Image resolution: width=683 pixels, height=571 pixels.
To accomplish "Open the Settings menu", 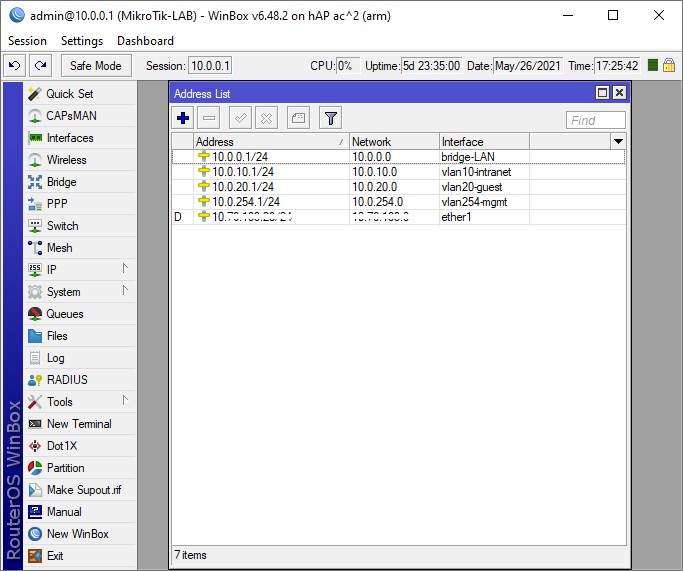I will coord(82,41).
